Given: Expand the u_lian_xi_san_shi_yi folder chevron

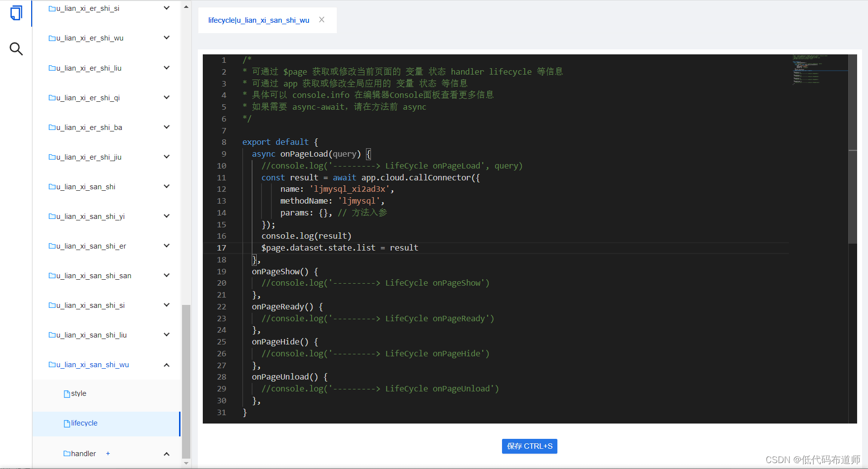Looking at the screenshot, I should tap(167, 216).
